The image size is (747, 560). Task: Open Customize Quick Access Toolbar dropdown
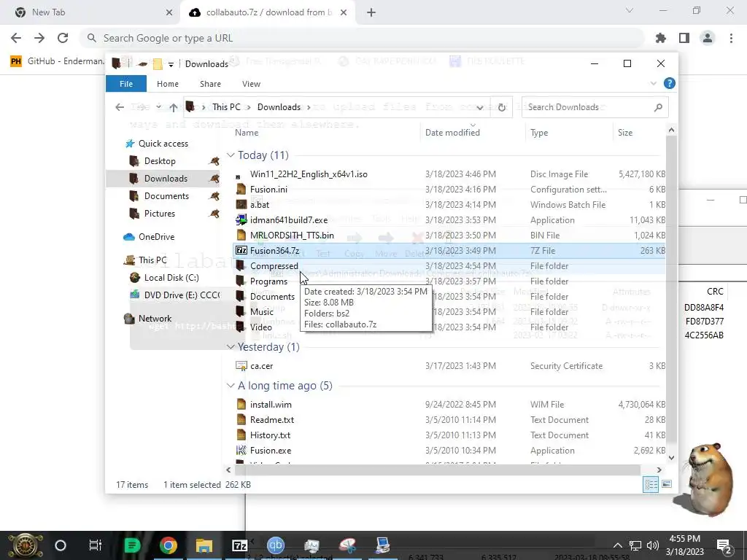pos(171,64)
